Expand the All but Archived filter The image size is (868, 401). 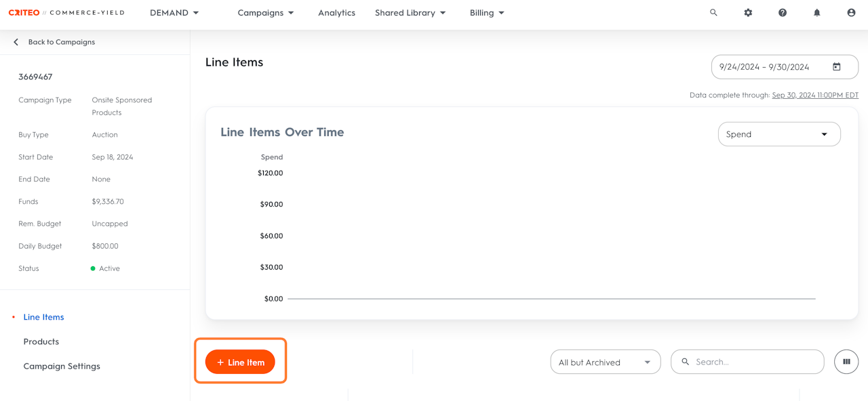click(x=605, y=362)
